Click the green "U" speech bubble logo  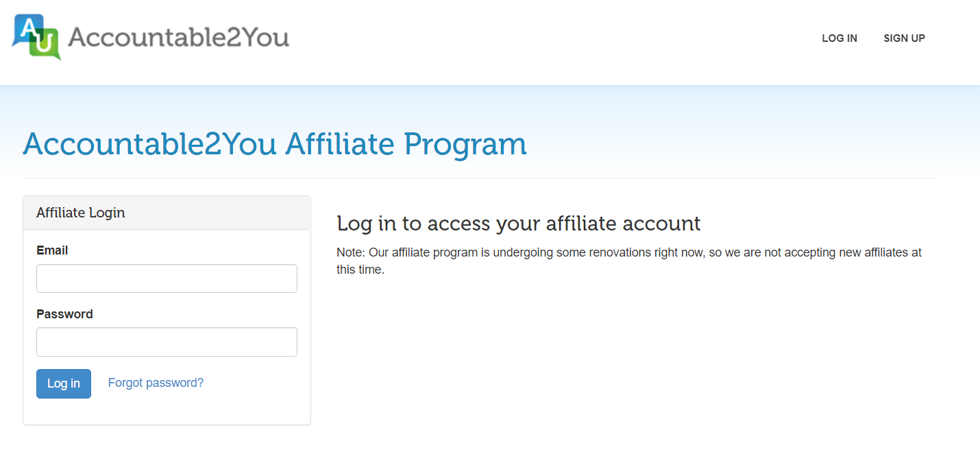46,43
